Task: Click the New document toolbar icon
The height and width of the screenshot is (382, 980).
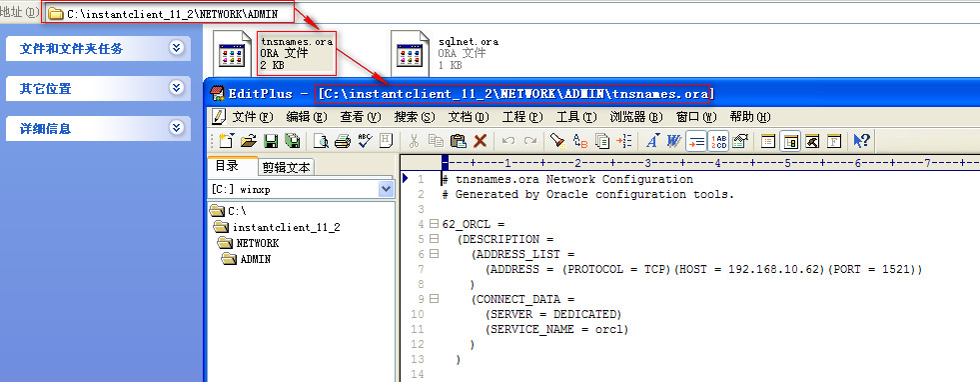Action: click(x=226, y=141)
